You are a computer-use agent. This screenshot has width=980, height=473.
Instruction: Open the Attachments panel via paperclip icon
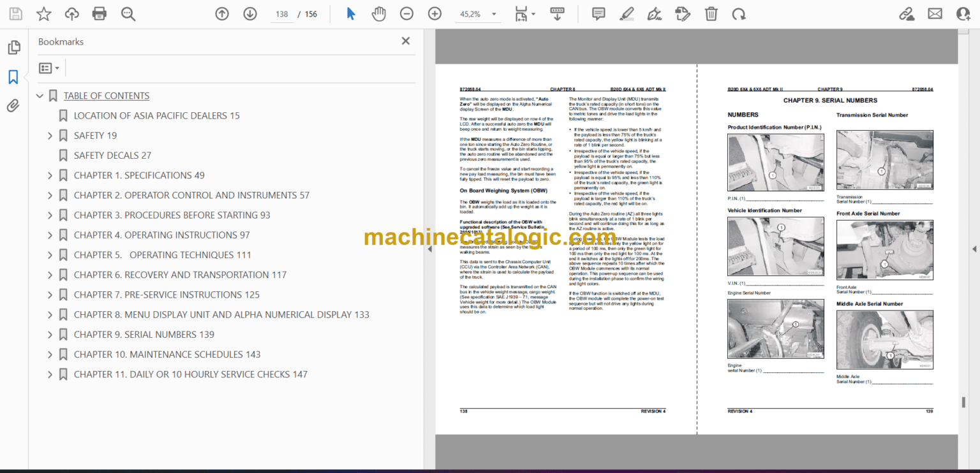point(13,105)
